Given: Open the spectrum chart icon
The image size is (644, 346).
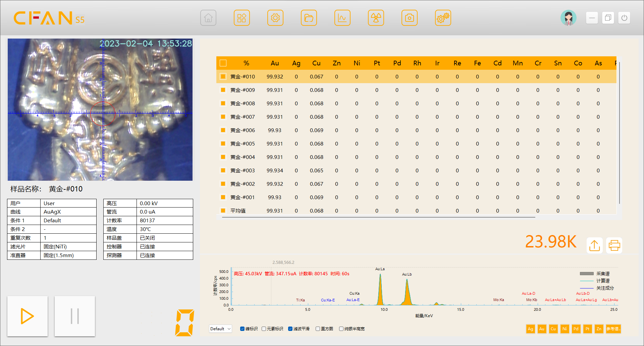Looking at the screenshot, I should point(342,18).
